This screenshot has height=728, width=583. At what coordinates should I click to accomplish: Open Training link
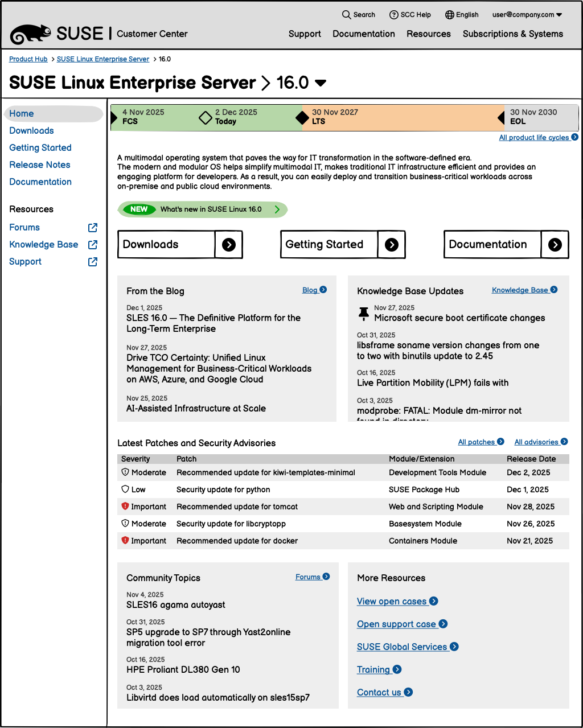[x=379, y=669]
